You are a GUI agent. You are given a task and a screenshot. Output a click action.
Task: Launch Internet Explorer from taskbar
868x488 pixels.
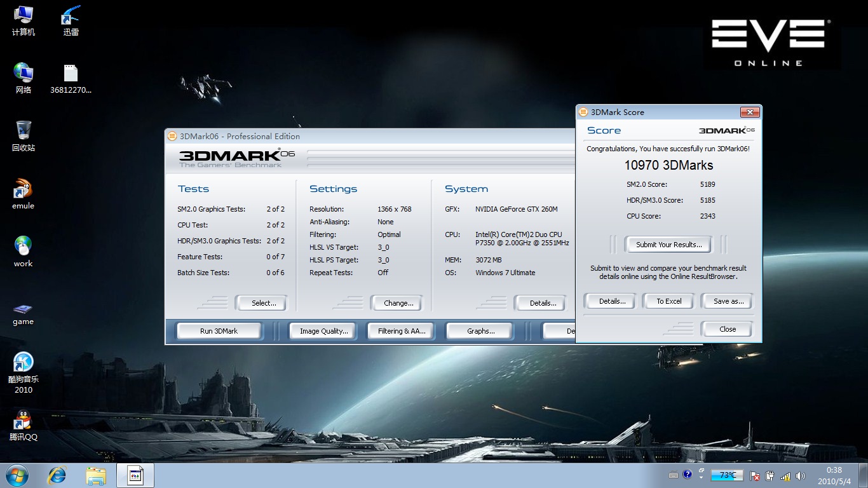58,475
